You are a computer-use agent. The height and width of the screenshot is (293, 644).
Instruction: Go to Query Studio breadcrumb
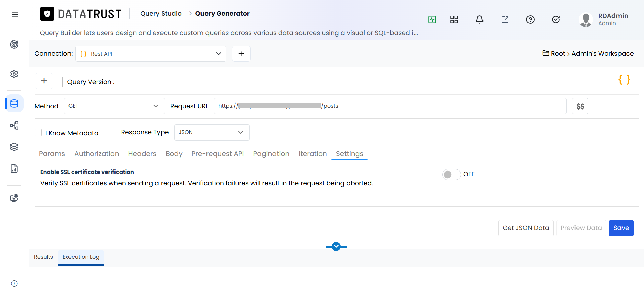[x=161, y=14]
